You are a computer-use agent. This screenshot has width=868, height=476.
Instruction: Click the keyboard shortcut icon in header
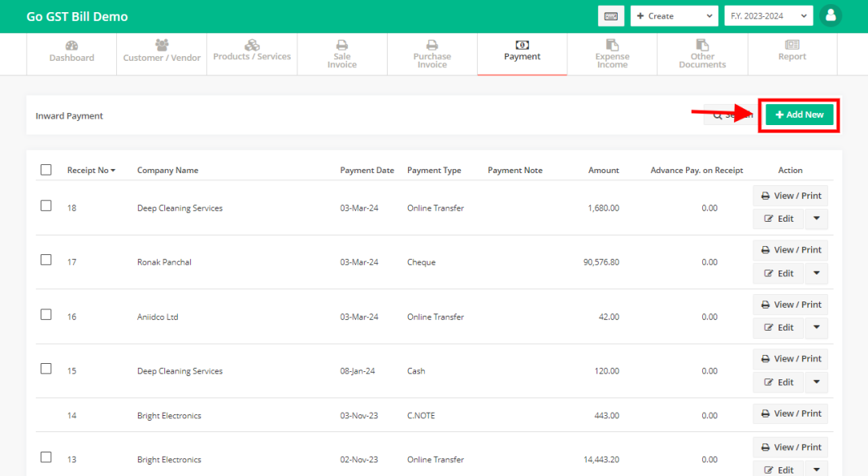tap(611, 15)
